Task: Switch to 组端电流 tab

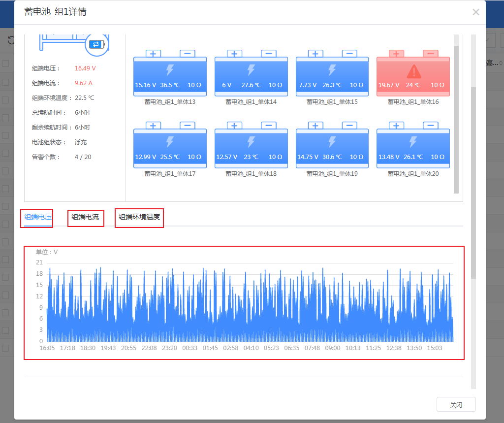Action: coord(85,217)
